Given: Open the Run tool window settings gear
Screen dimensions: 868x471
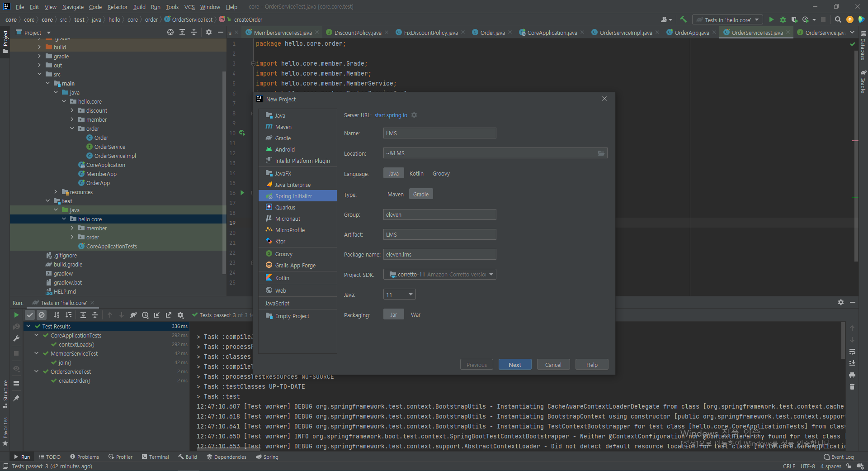Looking at the screenshot, I should pyautogui.click(x=841, y=302).
